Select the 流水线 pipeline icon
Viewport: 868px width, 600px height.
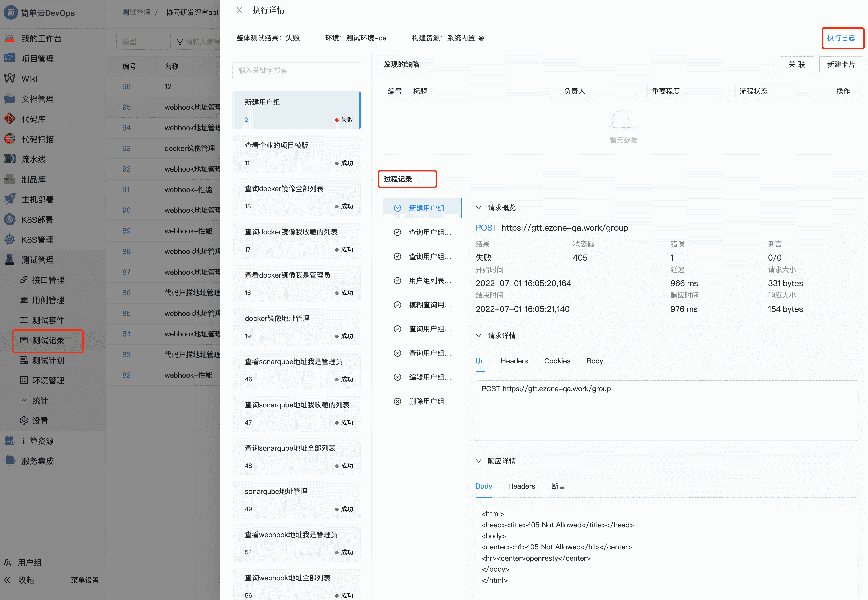tap(33, 159)
